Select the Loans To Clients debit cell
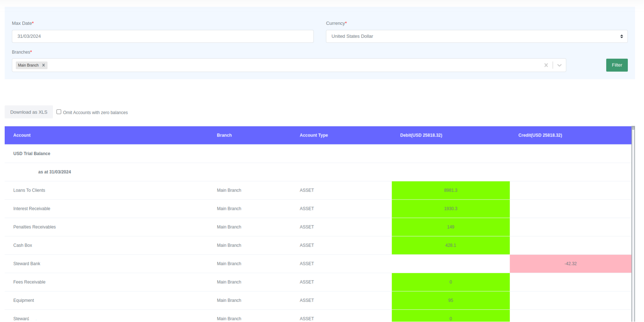 tap(450, 190)
